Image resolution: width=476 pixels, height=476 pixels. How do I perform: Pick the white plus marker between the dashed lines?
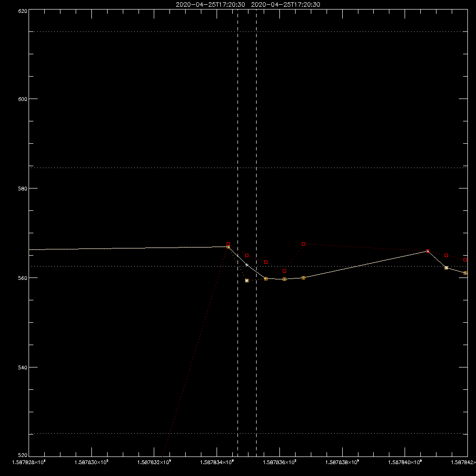pos(247,265)
